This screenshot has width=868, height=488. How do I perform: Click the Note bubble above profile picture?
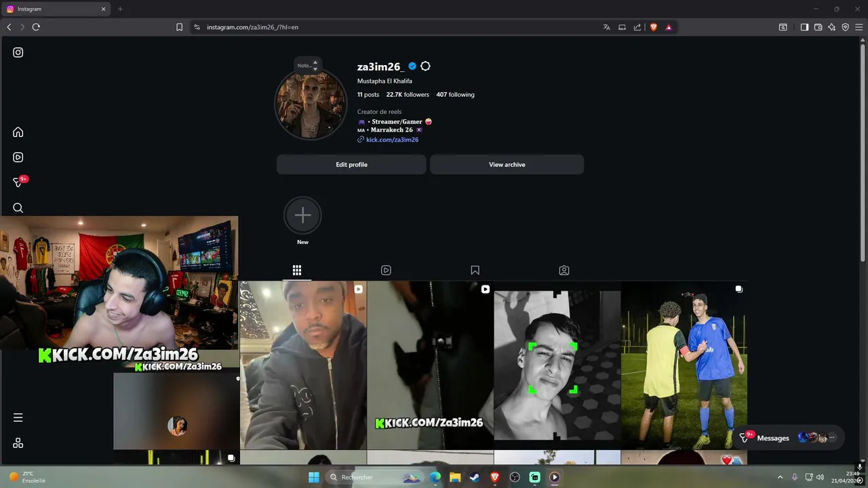click(x=307, y=66)
